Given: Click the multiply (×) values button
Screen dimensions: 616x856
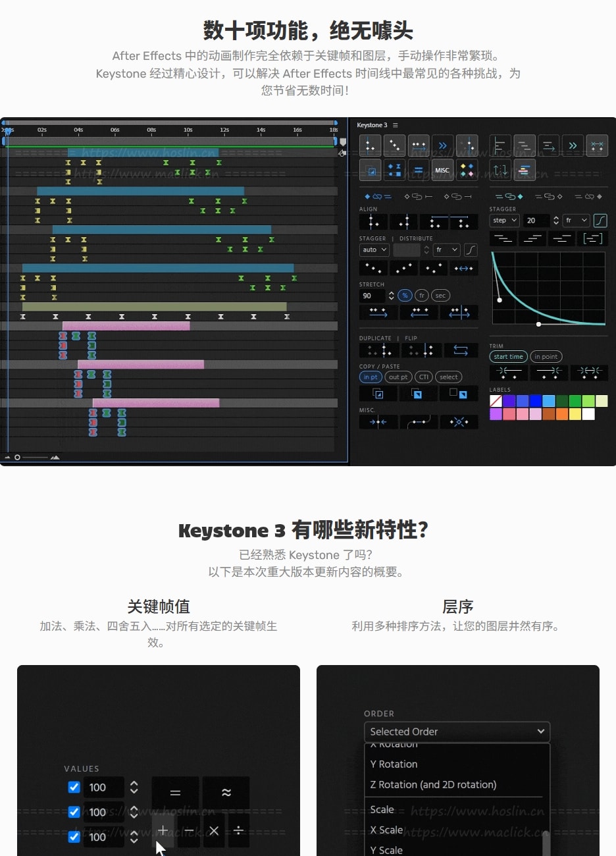Looking at the screenshot, I should [214, 831].
